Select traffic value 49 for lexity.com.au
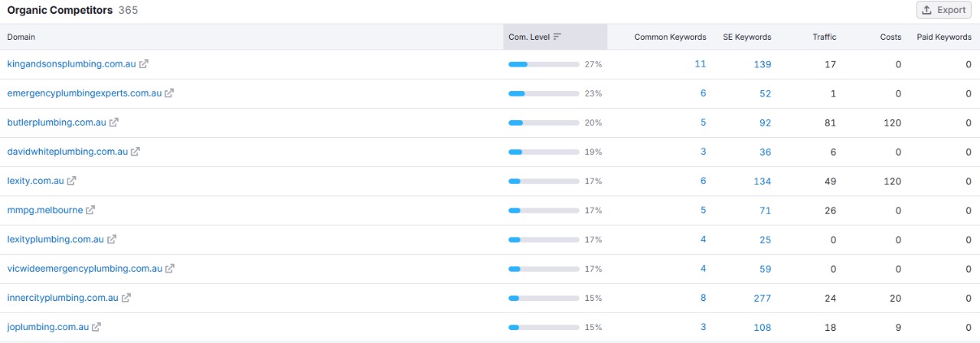 tap(830, 181)
